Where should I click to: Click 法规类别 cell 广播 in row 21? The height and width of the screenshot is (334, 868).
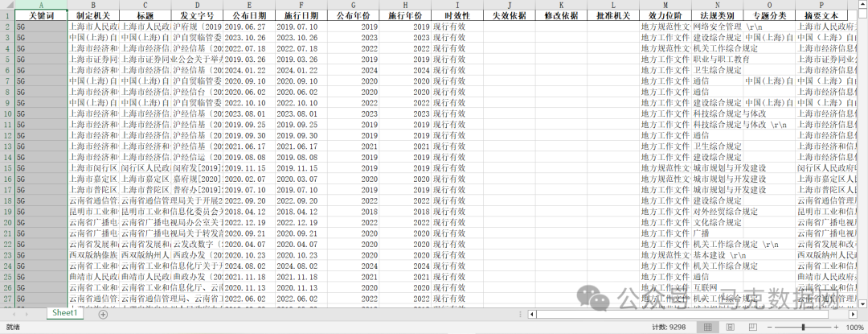coord(718,233)
